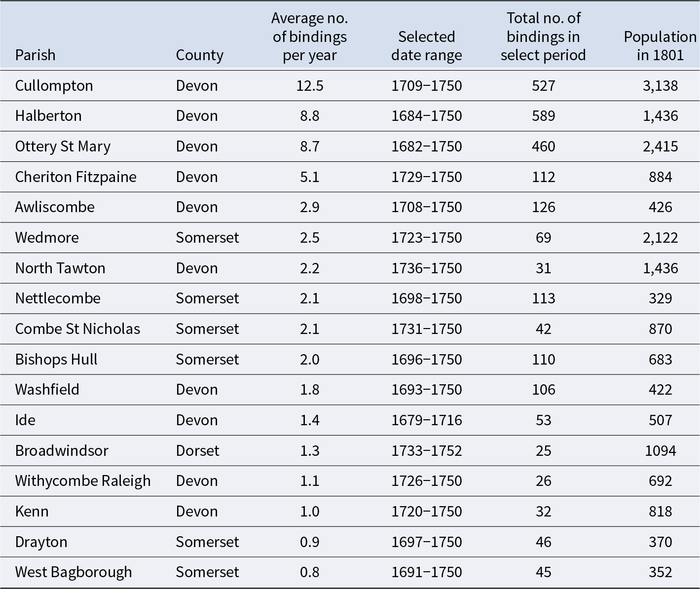This screenshot has height=589, width=700.
Task: Click the Broadwindsor Dorset county cell
Action: pyautogui.click(x=197, y=450)
